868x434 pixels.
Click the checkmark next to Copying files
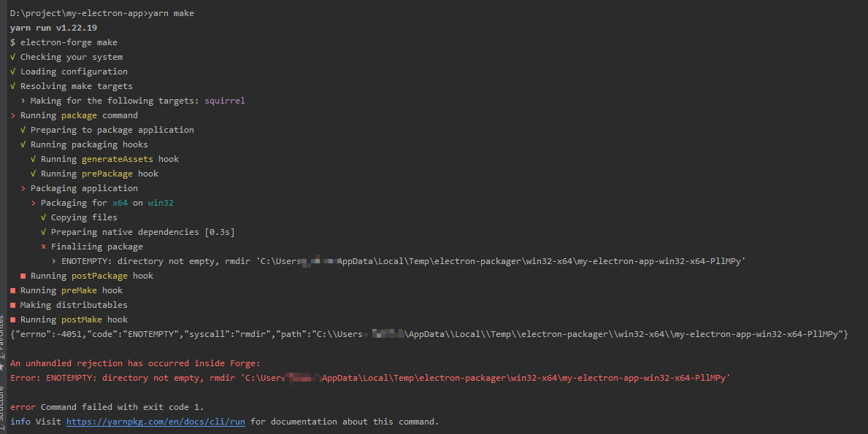coord(43,217)
